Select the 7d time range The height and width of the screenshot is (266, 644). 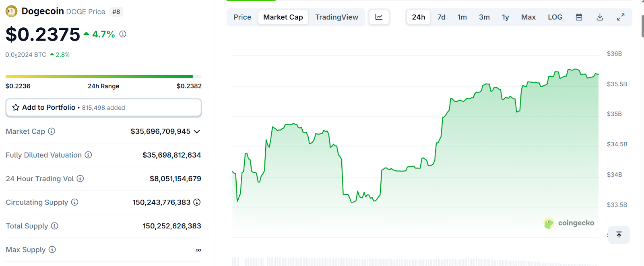coord(442,17)
